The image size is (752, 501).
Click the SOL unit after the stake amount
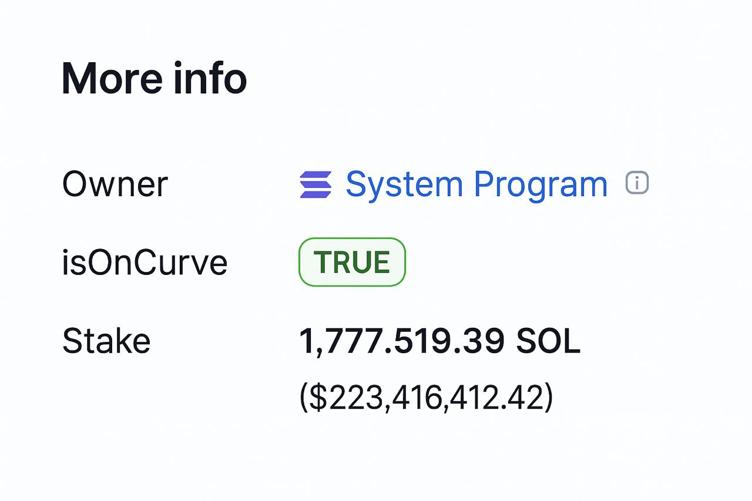click(548, 341)
